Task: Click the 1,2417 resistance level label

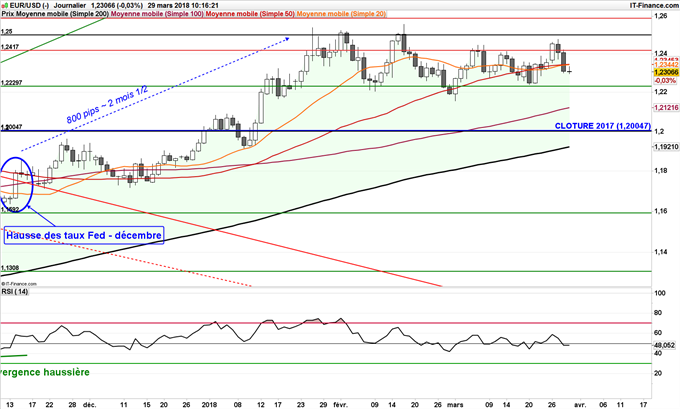Action: tap(10, 47)
